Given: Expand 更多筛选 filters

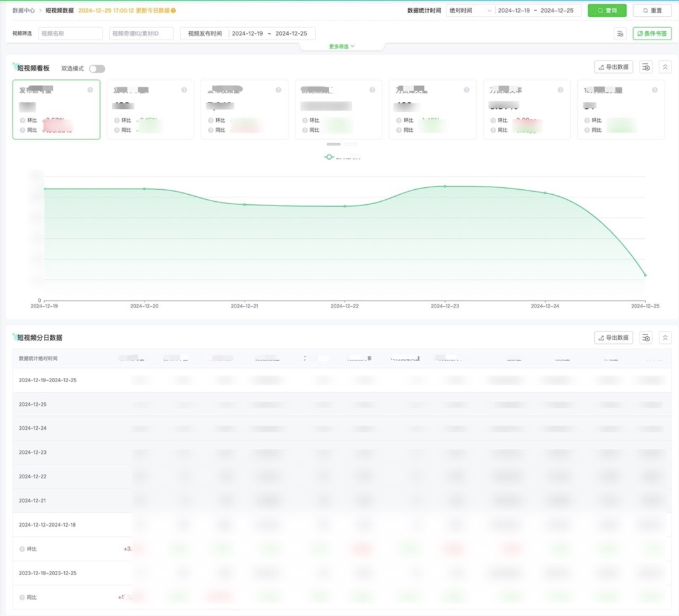Looking at the screenshot, I should tap(341, 47).
